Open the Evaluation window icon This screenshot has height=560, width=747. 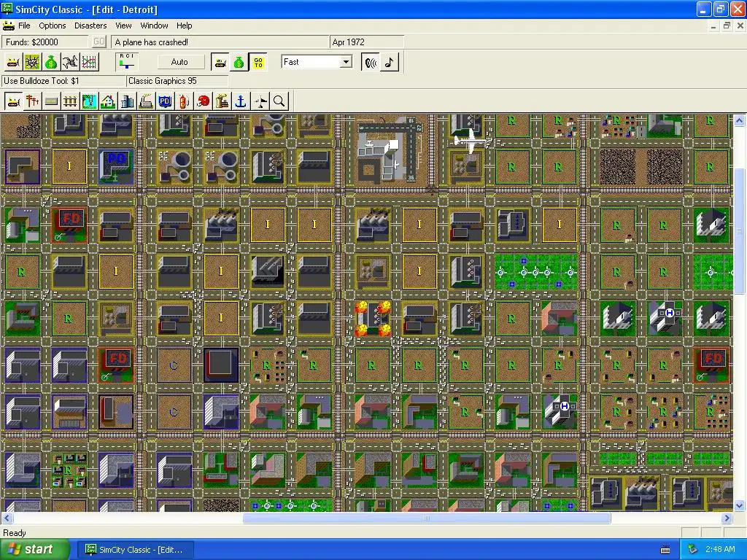pyautogui.click(x=71, y=62)
